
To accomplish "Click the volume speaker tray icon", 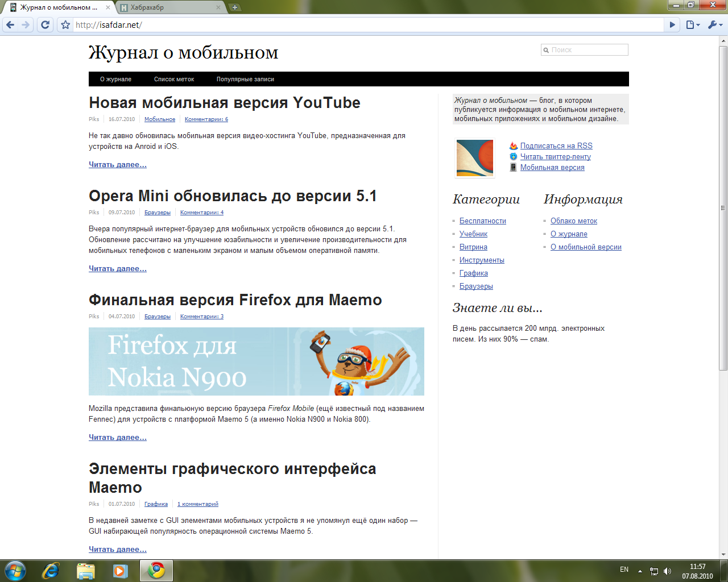I will pos(667,571).
